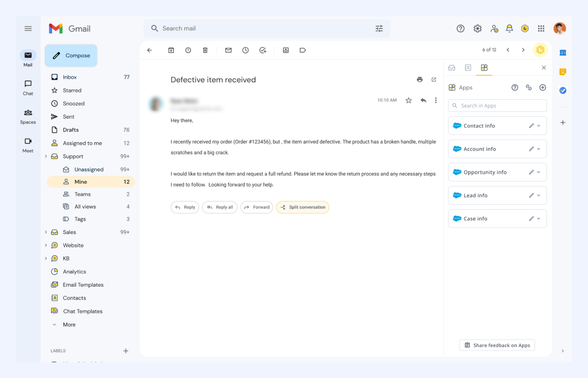Get add-ons plus icon in side panel
This screenshot has height=378, width=588.
(563, 122)
